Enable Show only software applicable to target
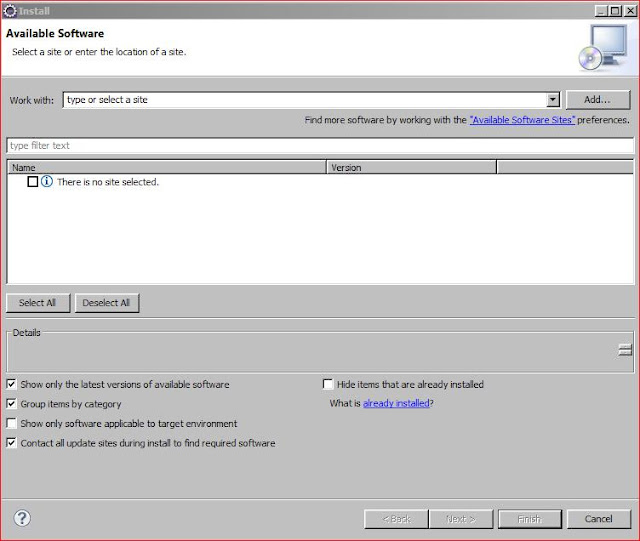This screenshot has width=640, height=541. [12, 424]
